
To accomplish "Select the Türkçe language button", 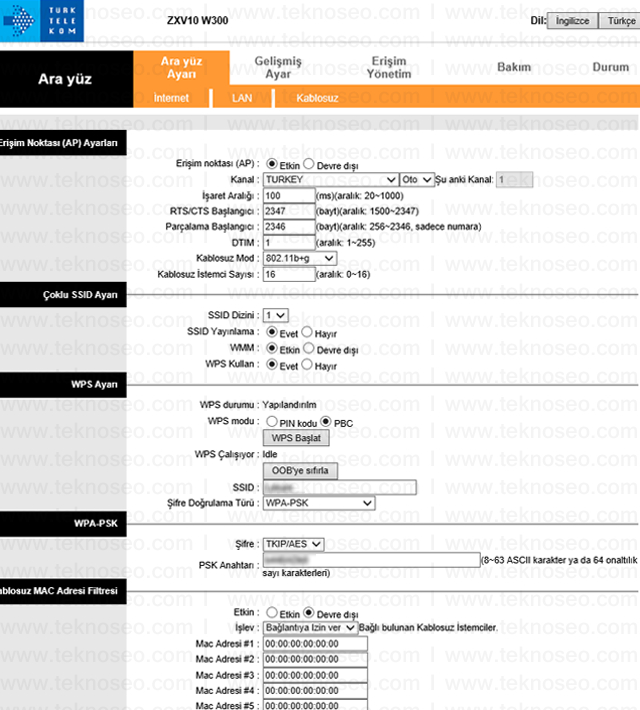I will click(620, 21).
